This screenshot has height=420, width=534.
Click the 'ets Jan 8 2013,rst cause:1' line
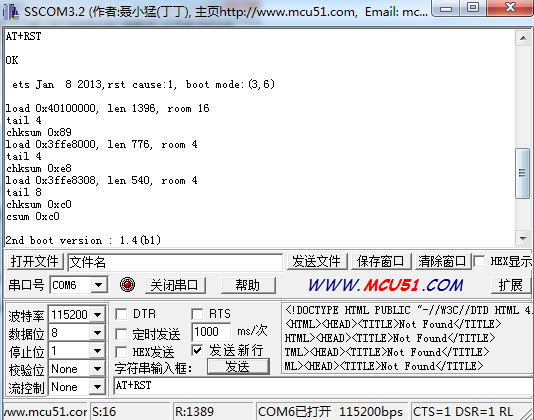(x=143, y=84)
